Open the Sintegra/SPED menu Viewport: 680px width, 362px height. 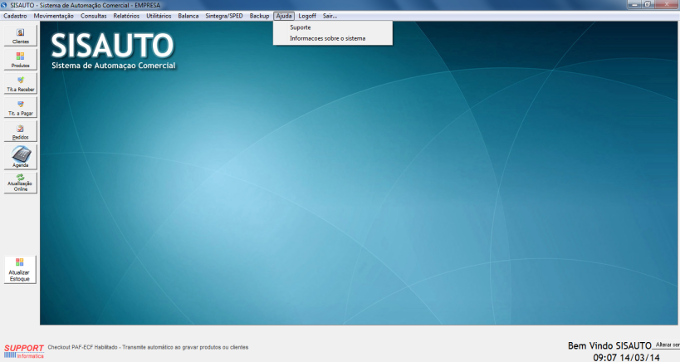point(224,16)
